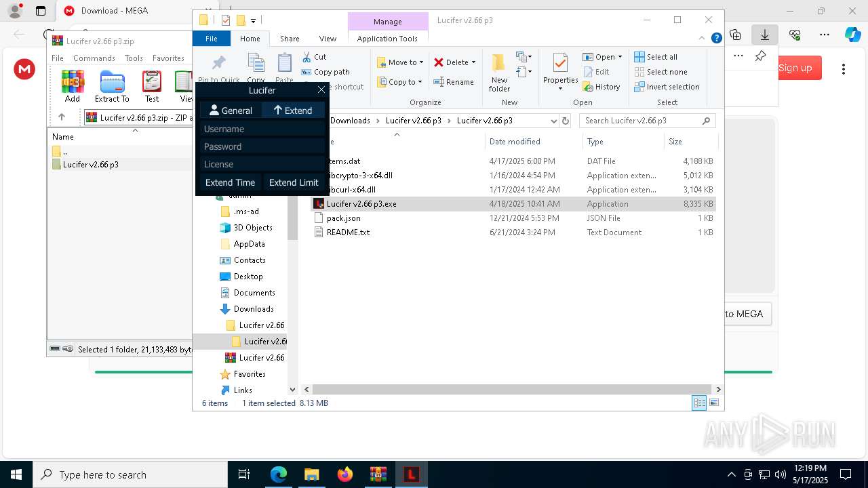868x488 pixels.
Task: Open Application Tools tab
Action: point(387,39)
